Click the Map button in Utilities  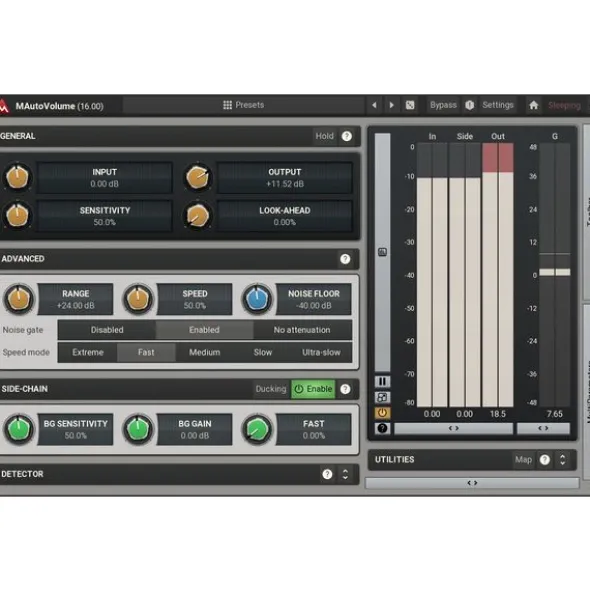coord(523,459)
